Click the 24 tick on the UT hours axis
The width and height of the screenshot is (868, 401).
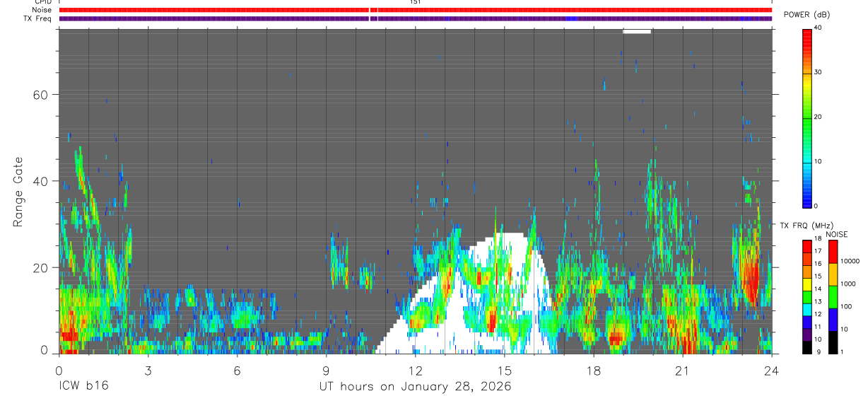tap(772, 370)
